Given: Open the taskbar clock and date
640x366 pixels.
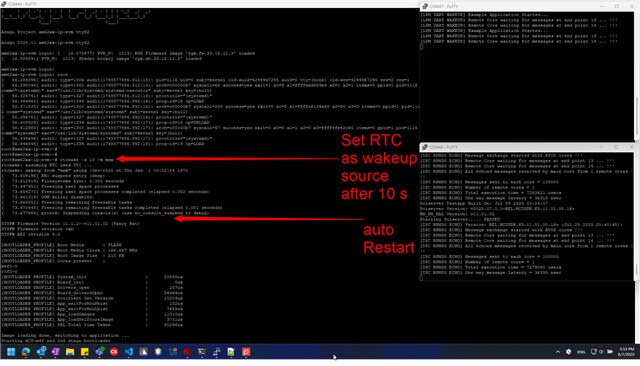Looking at the screenshot, I should (x=627, y=352).
